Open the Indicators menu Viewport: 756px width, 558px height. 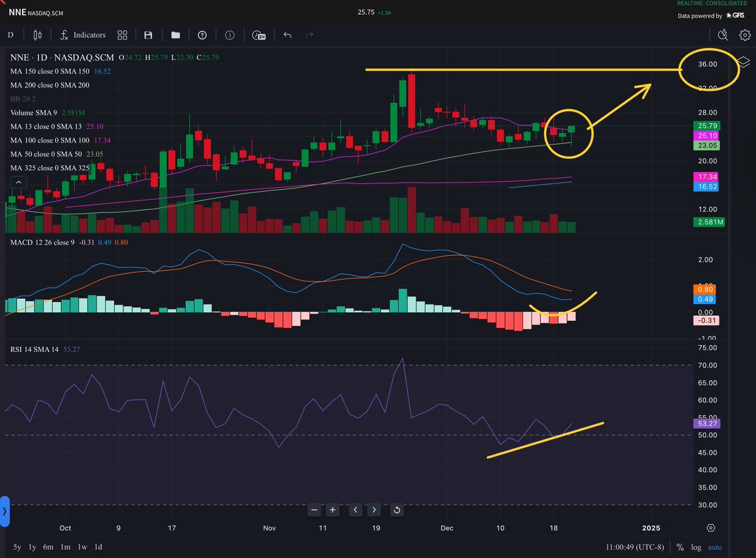tap(83, 35)
